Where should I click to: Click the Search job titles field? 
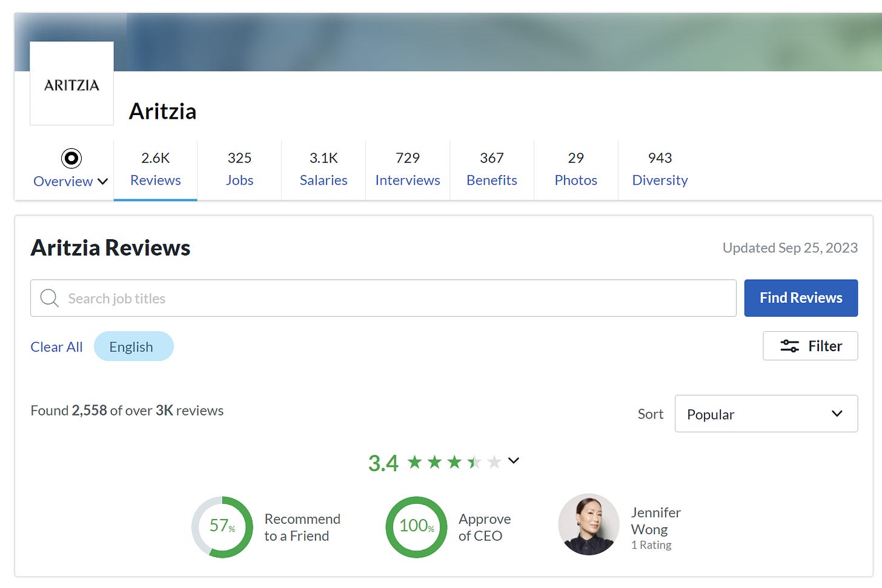(x=383, y=298)
